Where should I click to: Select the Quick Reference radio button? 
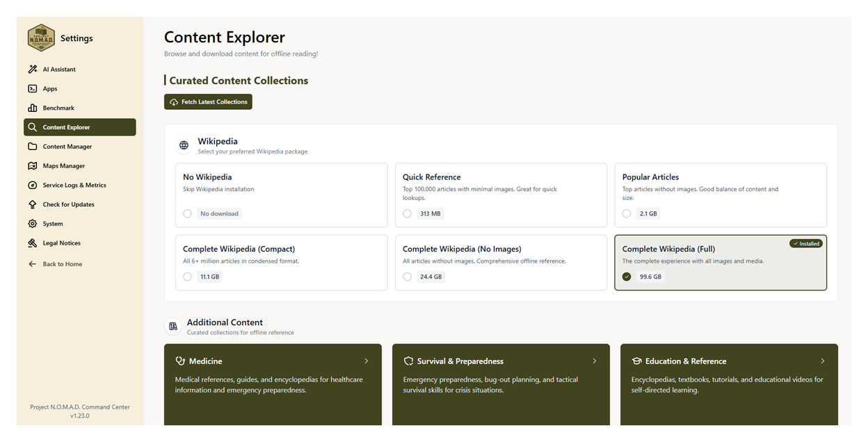pos(407,213)
